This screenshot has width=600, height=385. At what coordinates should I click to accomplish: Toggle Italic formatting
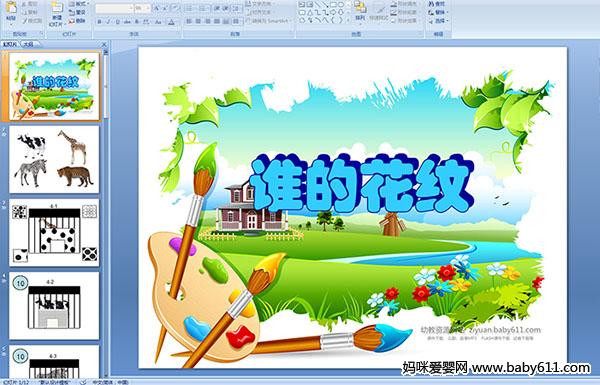pos(108,22)
